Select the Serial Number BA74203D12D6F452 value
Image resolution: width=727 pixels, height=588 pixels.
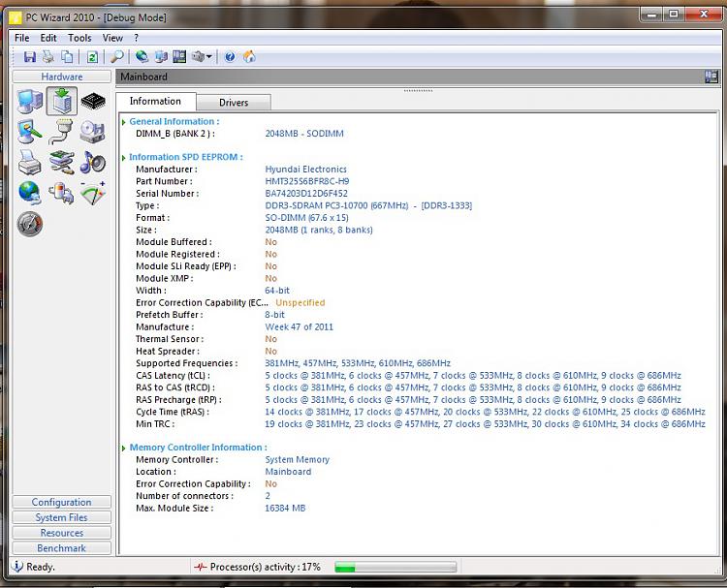[306, 194]
